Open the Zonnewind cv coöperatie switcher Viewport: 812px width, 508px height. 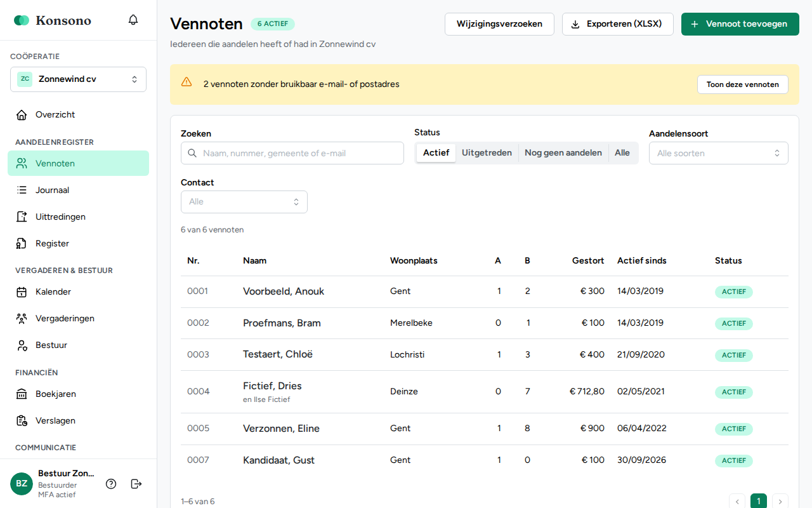tap(78, 79)
